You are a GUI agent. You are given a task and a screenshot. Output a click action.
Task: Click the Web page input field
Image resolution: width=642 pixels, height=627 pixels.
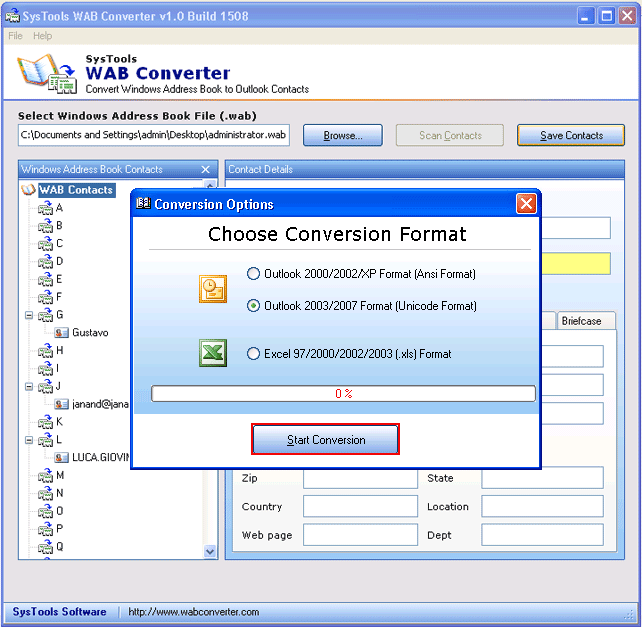click(x=360, y=535)
